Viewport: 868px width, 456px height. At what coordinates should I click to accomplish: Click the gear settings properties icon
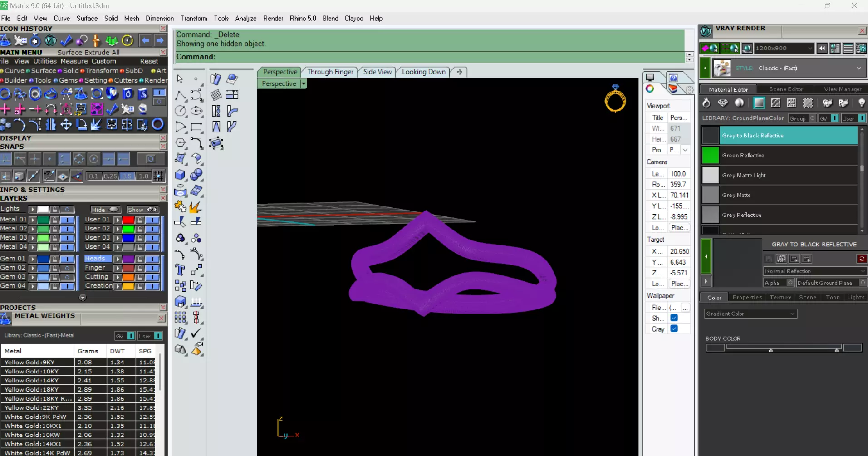690,90
